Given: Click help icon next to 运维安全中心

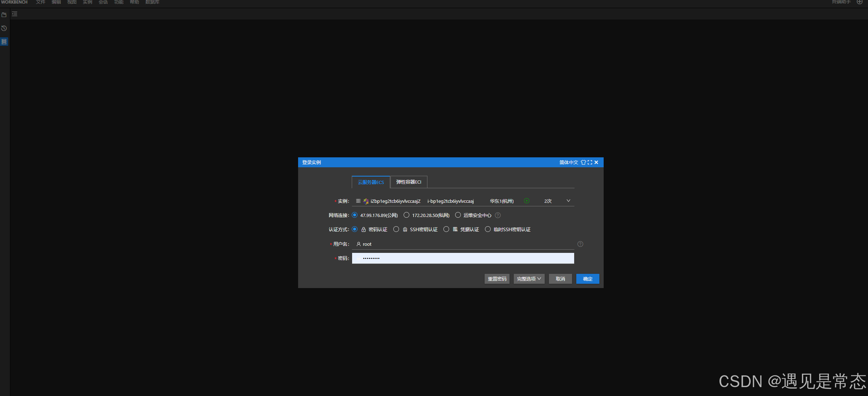Looking at the screenshot, I should (498, 215).
